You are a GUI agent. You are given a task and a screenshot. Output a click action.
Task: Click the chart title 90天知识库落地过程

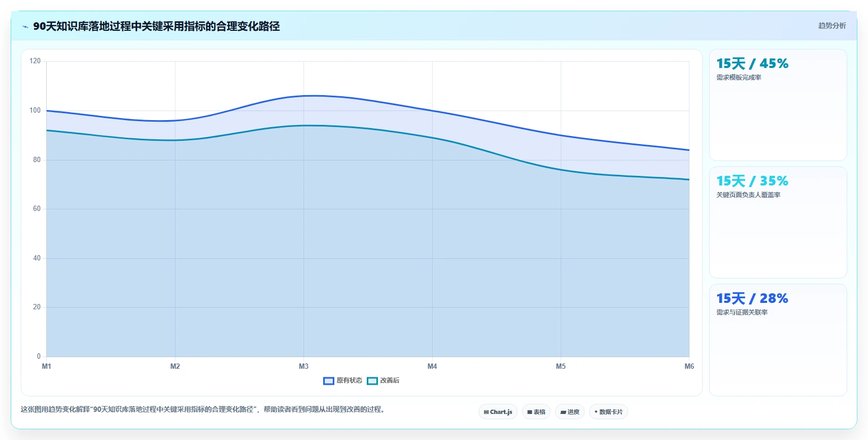[x=156, y=26]
